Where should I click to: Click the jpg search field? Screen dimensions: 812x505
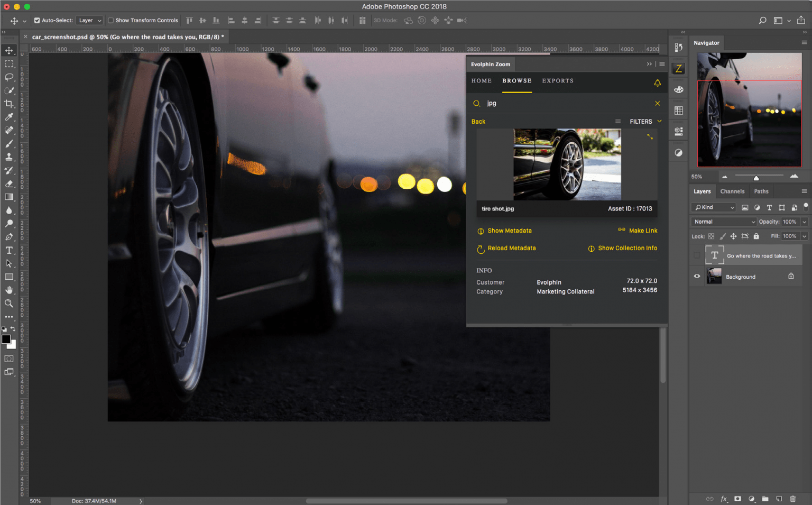[x=567, y=104]
